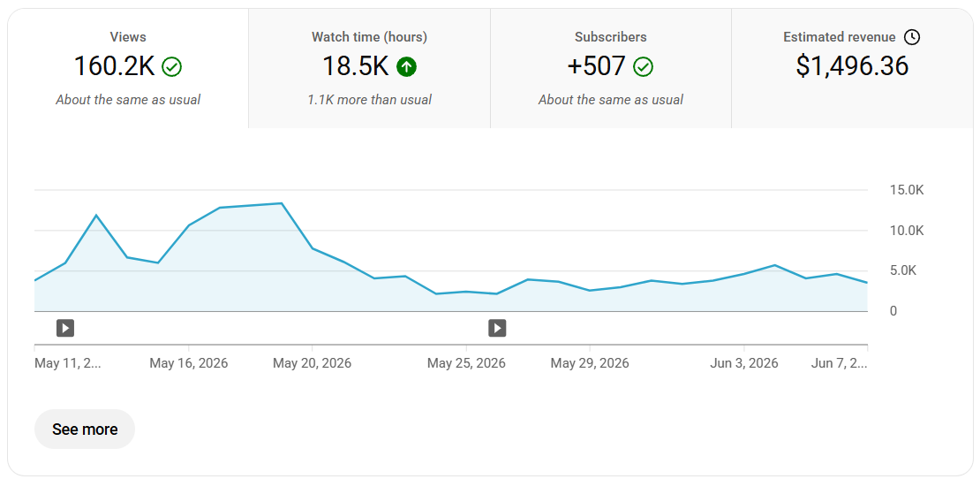Click the green checkmark beside Views count

pyautogui.click(x=171, y=67)
